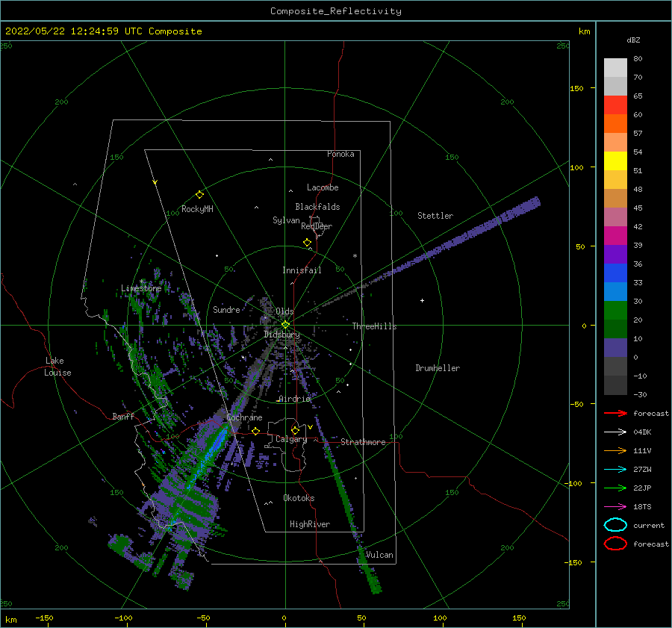Select the orange 57-60 dBZ swatch
Image resolution: width=672 pixels, height=628 pixels.
(x=615, y=123)
